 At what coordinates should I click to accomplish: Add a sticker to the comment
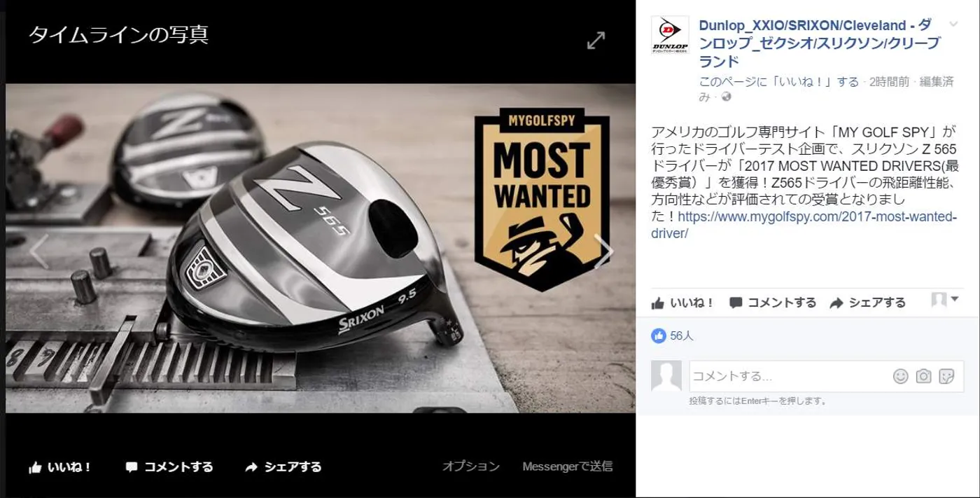(946, 376)
